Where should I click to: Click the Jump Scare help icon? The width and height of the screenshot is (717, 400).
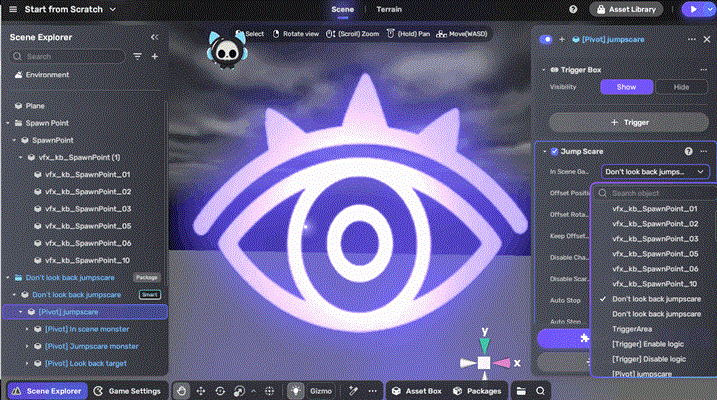coord(688,151)
